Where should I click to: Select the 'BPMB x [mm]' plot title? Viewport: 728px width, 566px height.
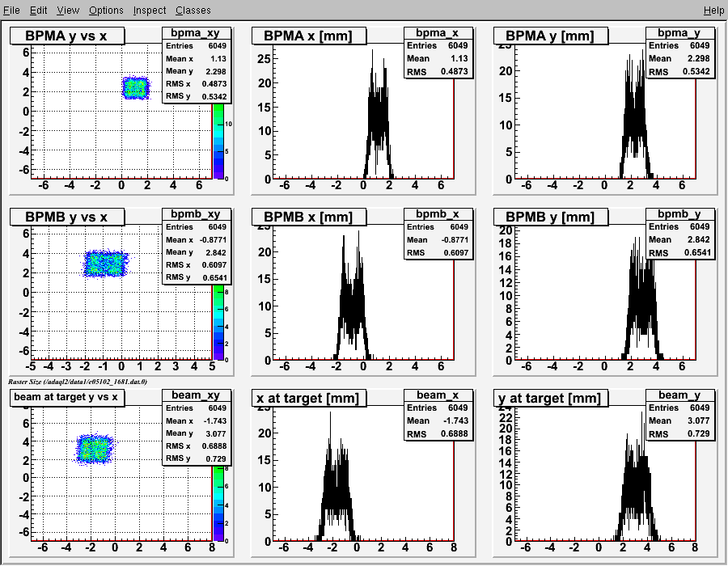308,218
